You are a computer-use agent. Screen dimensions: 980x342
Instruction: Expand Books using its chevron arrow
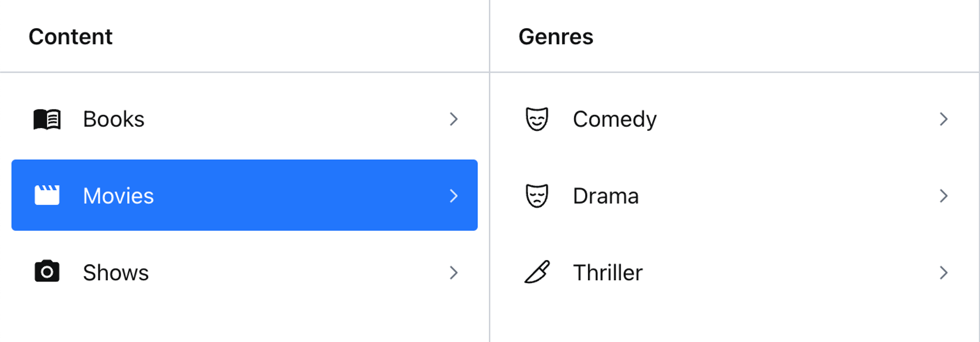coord(454,119)
